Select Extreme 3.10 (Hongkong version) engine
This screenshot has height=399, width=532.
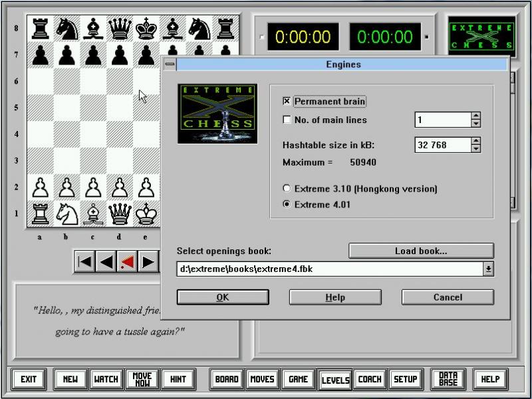click(x=287, y=189)
